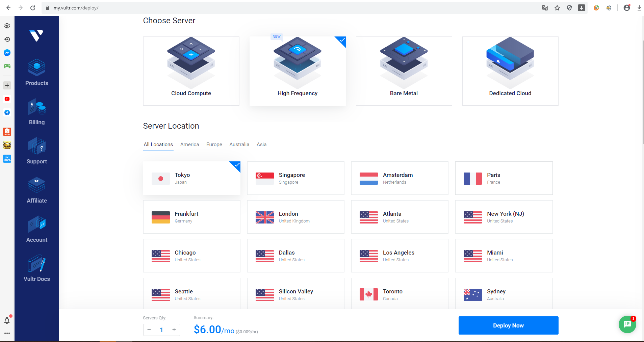This screenshot has width=644, height=342.
Task: Open the Affiliate section
Action: [x=36, y=190]
